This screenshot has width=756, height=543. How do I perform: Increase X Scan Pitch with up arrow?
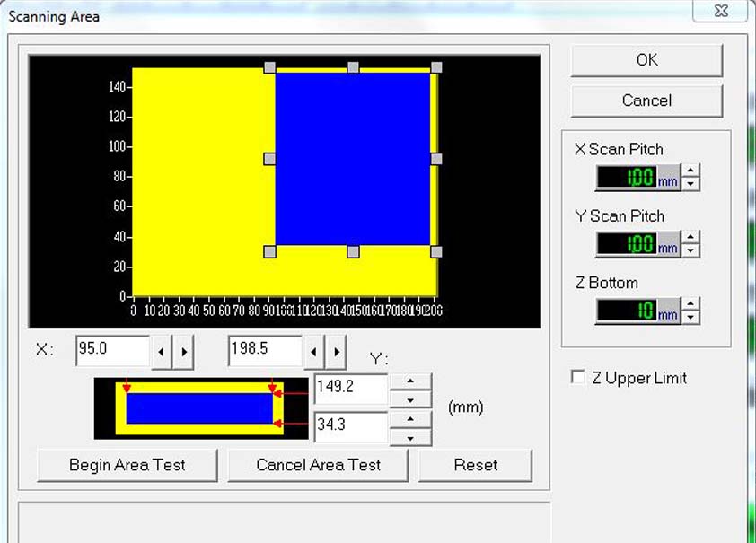pos(691,170)
